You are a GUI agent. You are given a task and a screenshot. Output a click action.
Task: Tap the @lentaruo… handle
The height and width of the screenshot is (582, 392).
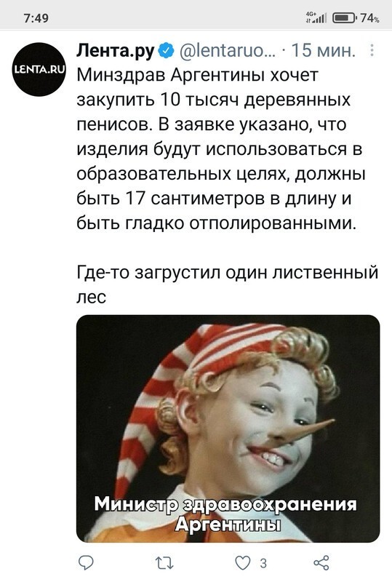(x=228, y=51)
